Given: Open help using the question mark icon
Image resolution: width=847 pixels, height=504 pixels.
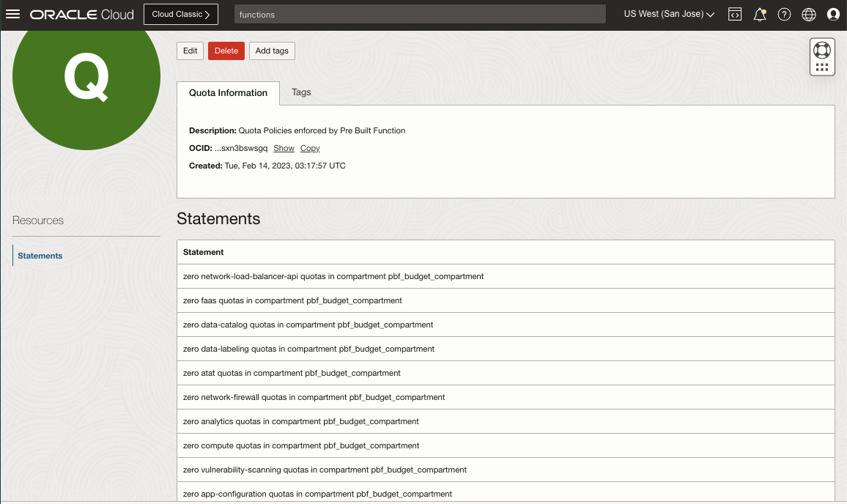Looking at the screenshot, I should [784, 13].
